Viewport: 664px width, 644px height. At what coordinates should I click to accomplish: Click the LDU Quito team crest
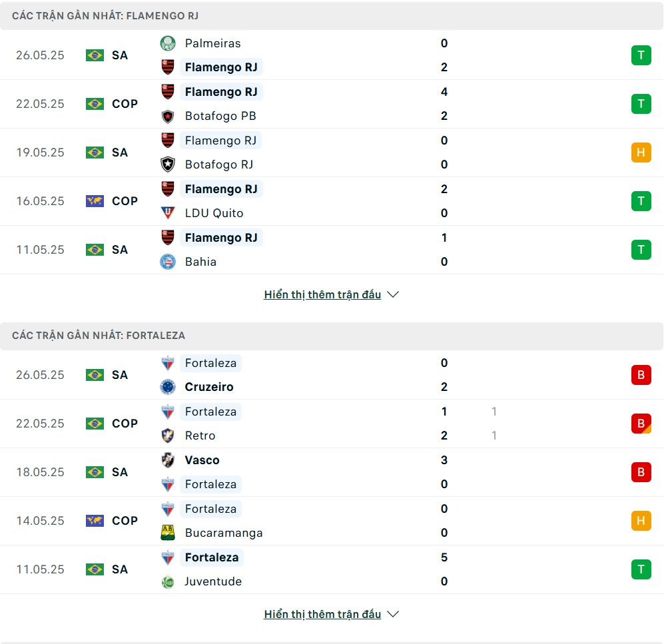[168, 213]
